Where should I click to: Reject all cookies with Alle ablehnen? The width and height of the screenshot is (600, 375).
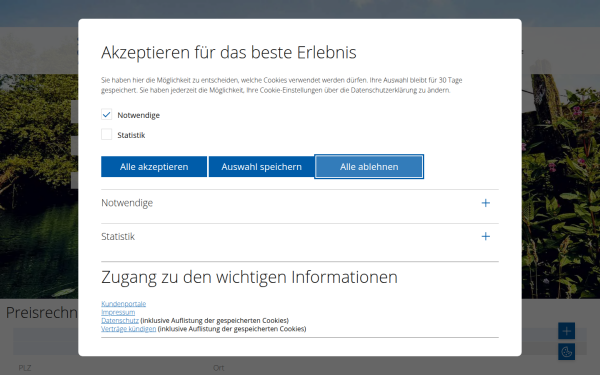pyautogui.click(x=369, y=166)
